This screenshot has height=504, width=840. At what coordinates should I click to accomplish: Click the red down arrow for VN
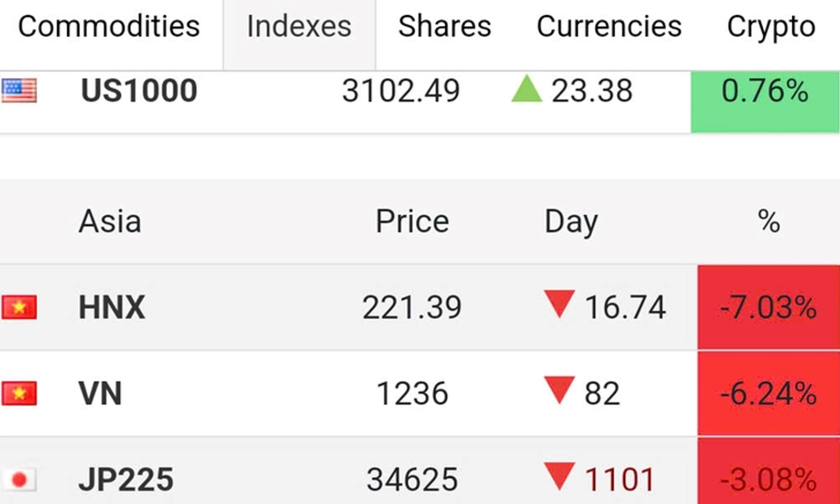pos(560,390)
